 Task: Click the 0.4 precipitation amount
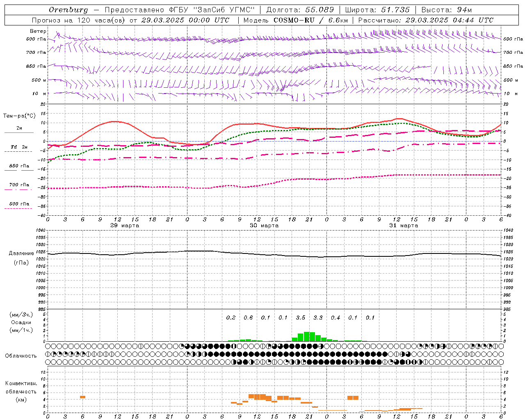tap(336, 317)
